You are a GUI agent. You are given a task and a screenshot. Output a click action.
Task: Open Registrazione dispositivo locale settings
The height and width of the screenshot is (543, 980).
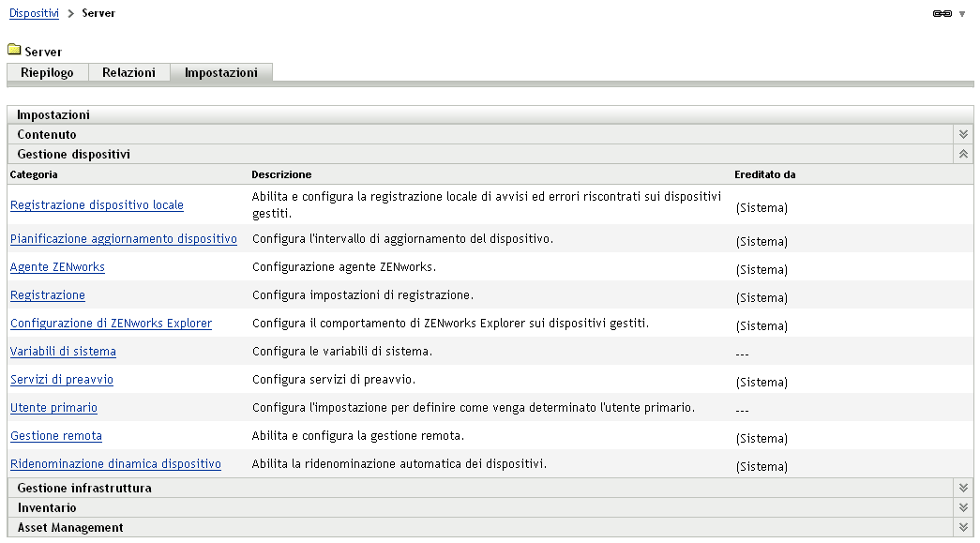click(97, 205)
